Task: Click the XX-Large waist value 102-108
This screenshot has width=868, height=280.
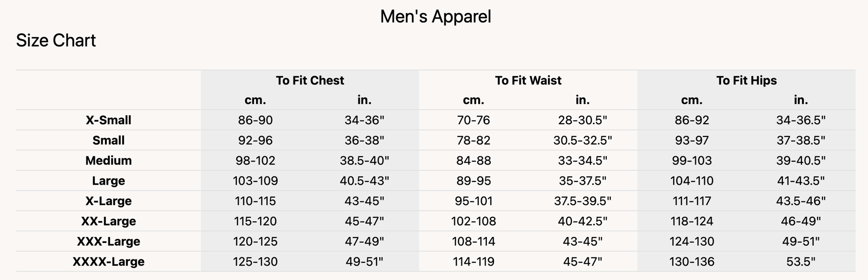Action: coord(473,221)
